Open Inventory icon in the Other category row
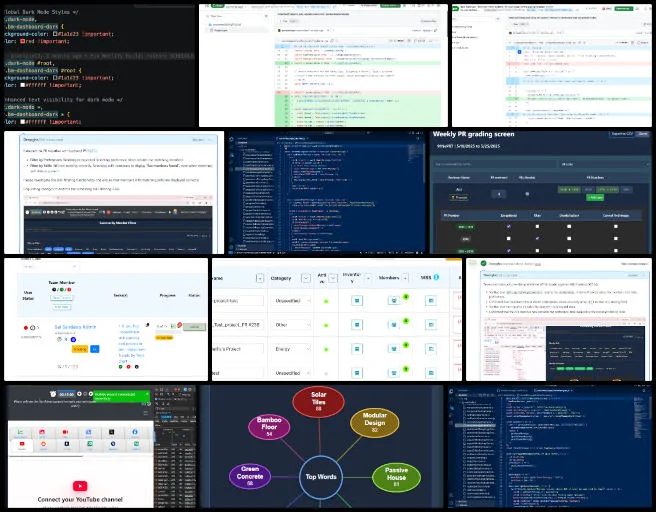 (x=357, y=325)
